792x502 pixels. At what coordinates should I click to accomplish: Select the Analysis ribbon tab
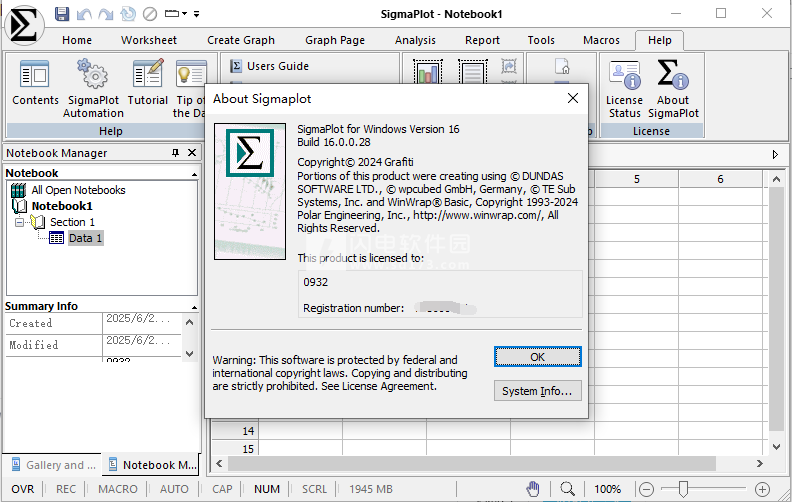click(x=415, y=40)
